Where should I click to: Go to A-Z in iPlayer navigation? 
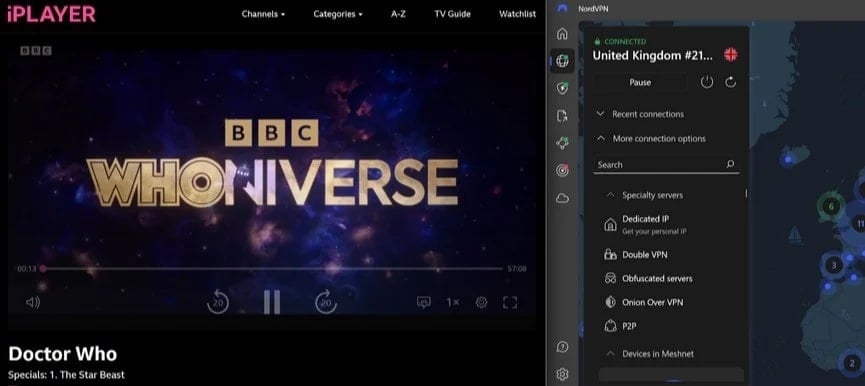tap(398, 14)
